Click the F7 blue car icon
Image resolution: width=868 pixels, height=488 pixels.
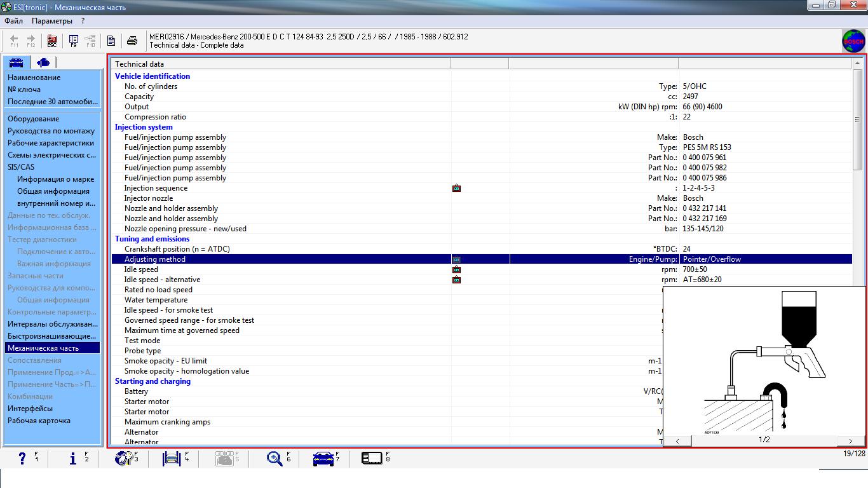click(324, 458)
